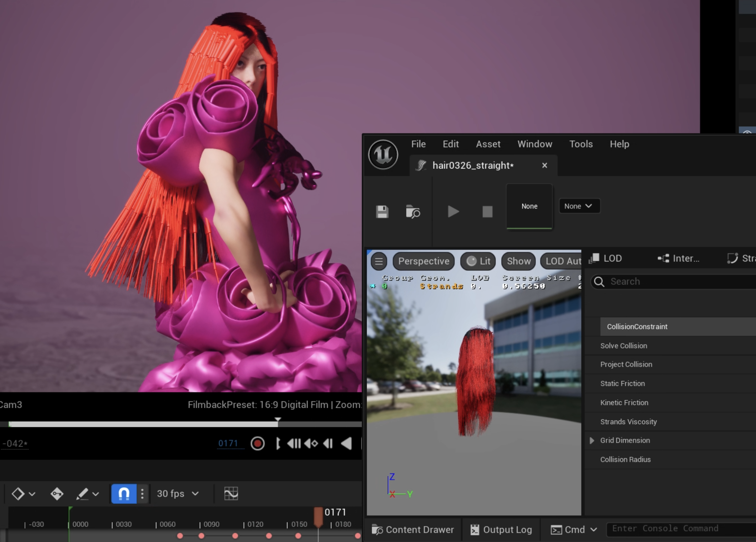Toggle the Perspective viewport button

[x=424, y=261]
